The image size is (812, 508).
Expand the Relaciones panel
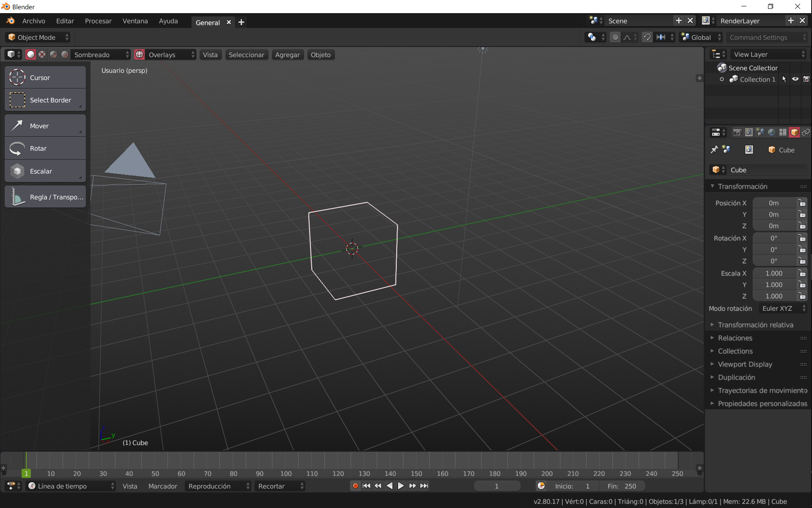click(x=735, y=338)
